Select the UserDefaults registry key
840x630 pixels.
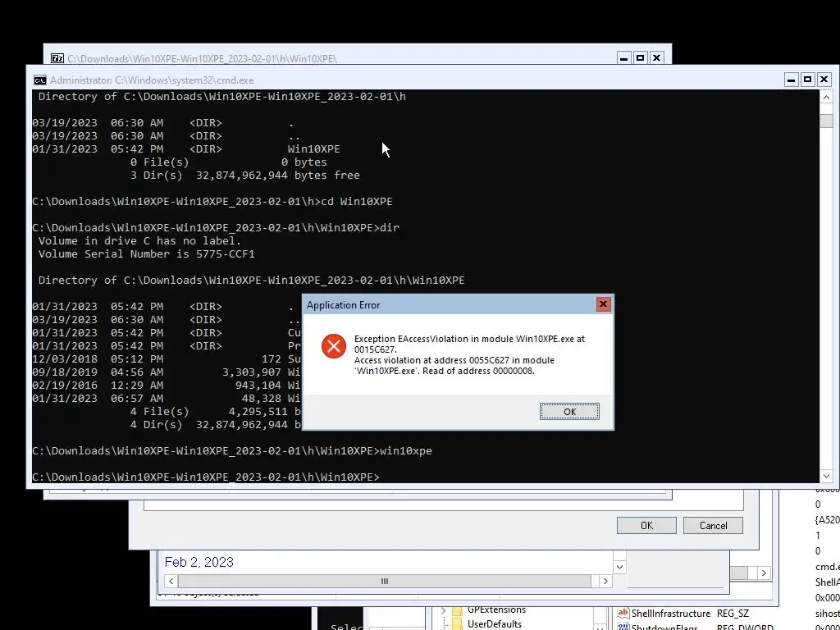[x=495, y=624]
